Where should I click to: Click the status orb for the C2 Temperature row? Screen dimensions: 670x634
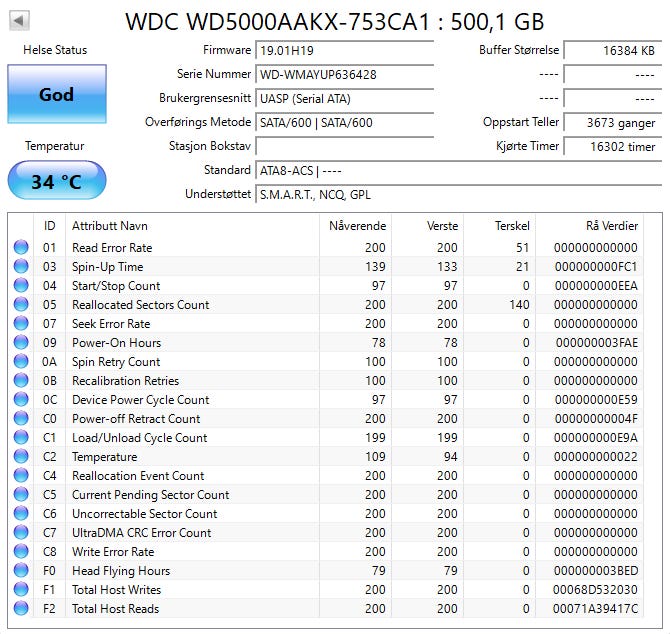21,456
